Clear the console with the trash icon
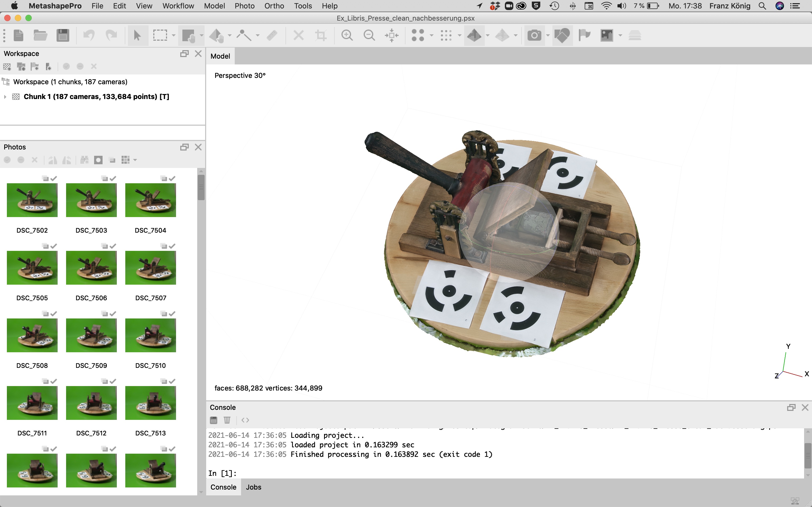812x507 pixels. [x=227, y=420]
